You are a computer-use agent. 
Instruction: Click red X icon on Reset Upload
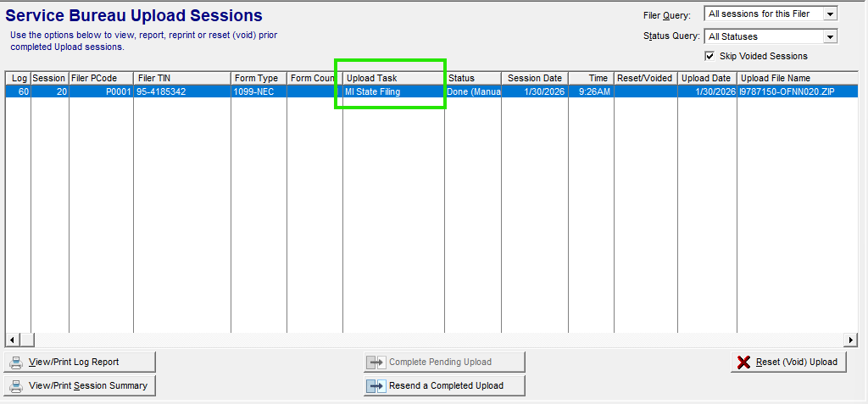click(743, 362)
